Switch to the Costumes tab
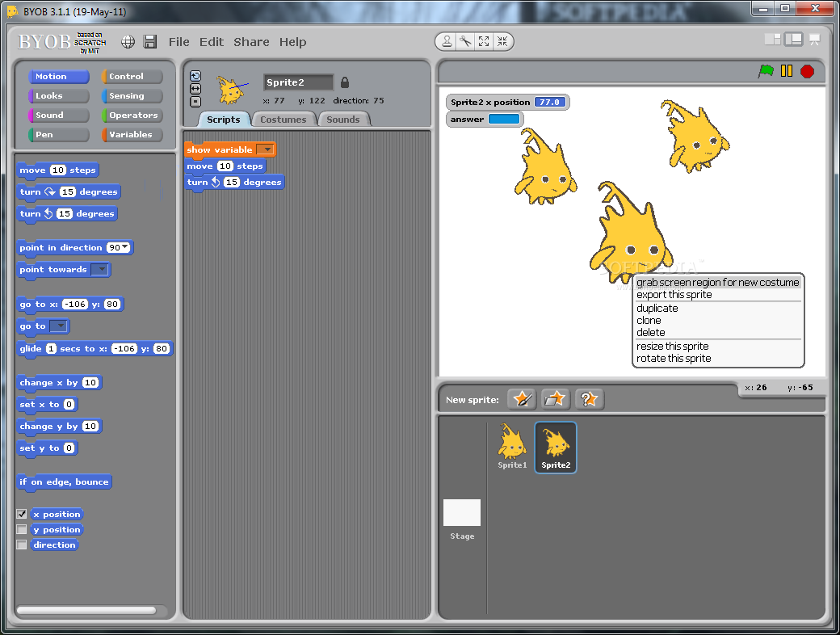The width and height of the screenshot is (840, 635). 283,120
